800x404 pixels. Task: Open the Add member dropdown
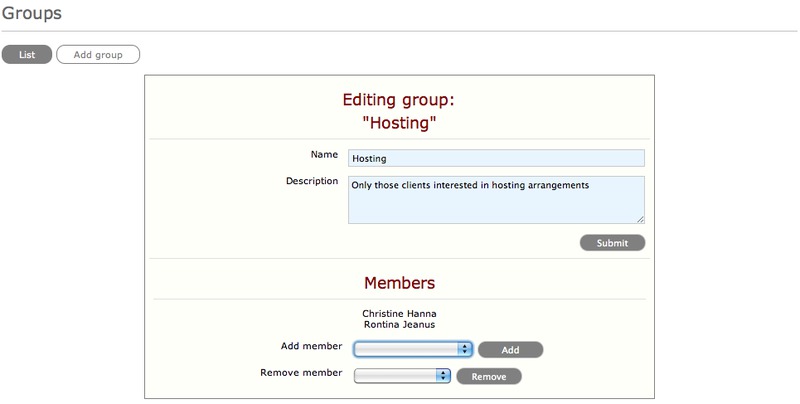(413, 349)
